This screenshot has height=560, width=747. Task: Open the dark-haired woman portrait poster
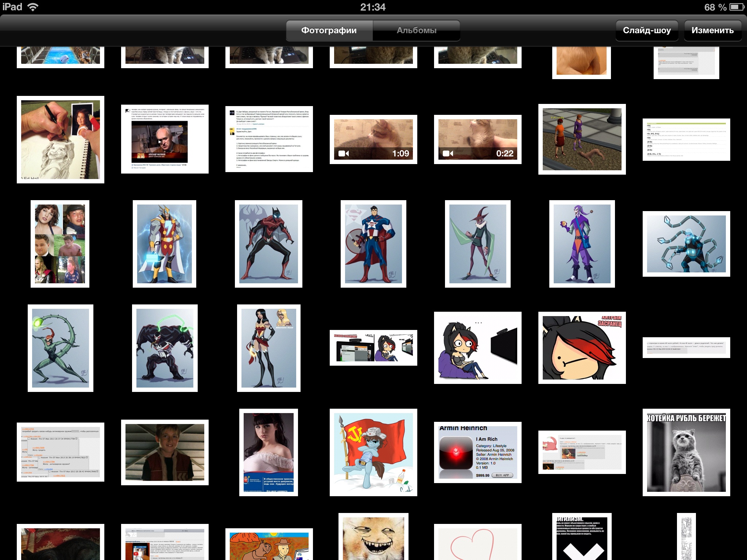tap(268, 452)
